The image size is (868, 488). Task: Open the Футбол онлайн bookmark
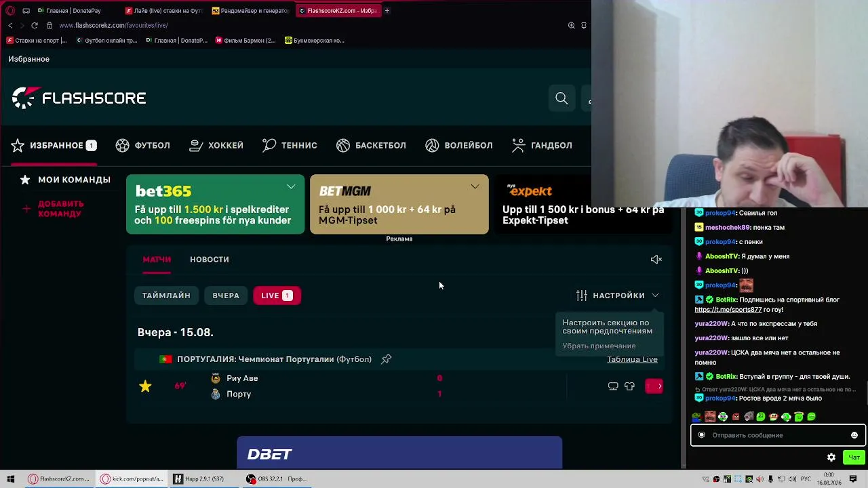click(106, 41)
